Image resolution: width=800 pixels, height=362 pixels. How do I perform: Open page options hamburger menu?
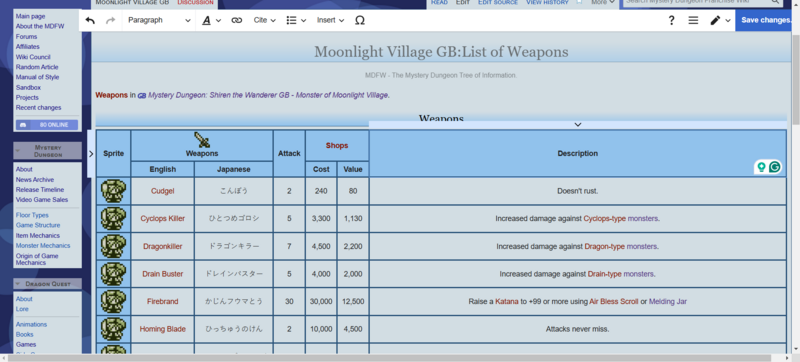click(693, 20)
